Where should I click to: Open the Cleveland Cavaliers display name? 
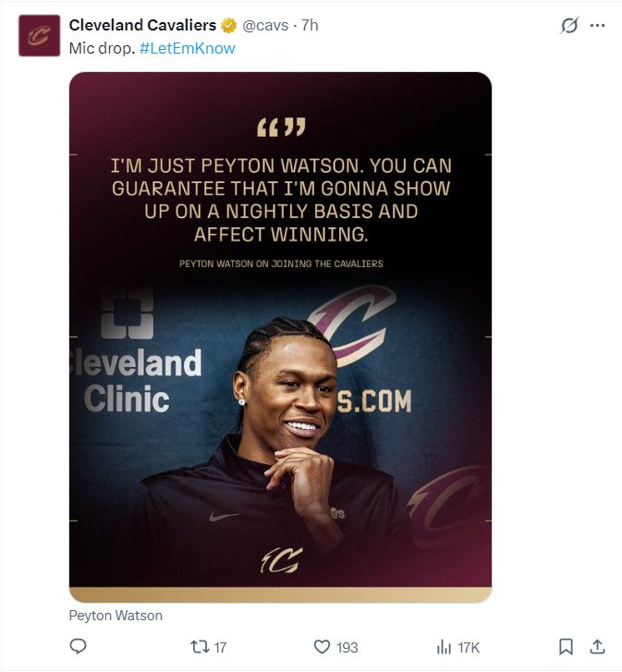[142, 25]
